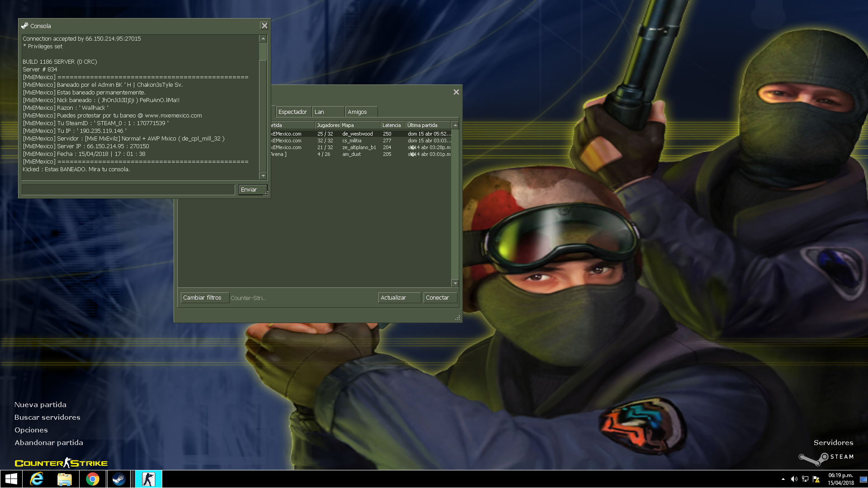The height and width of the screenshot is (488, 868).
Task: Click the Counter-Strike logo
Action: tap(61, 463)
